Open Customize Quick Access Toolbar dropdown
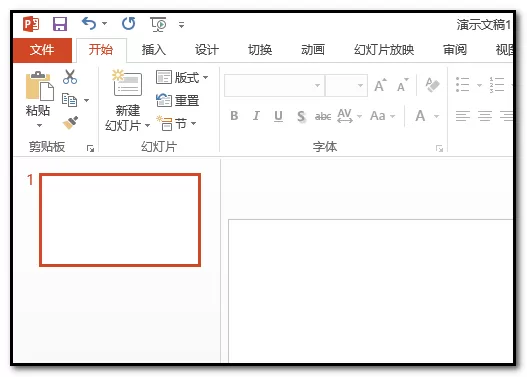The image size is (527, 377). [181, 25]
